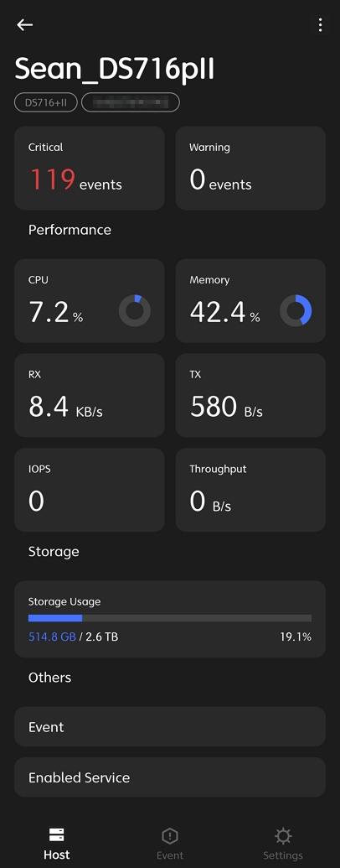Tap the back arrow icon
Screen dimensions: 340x868
(x=25, y=25)
